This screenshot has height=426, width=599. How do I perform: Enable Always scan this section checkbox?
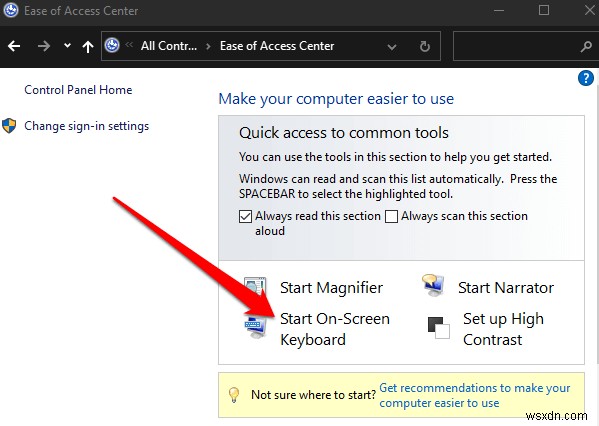(x=391, y=216)
